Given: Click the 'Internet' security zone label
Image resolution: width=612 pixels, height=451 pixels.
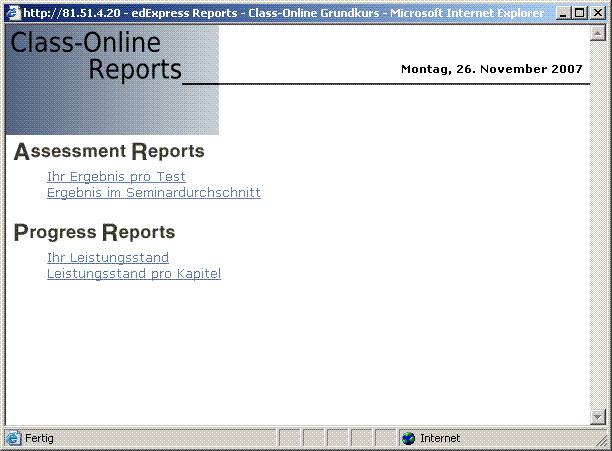Looking at the screenshot, I should pos(440,439).
